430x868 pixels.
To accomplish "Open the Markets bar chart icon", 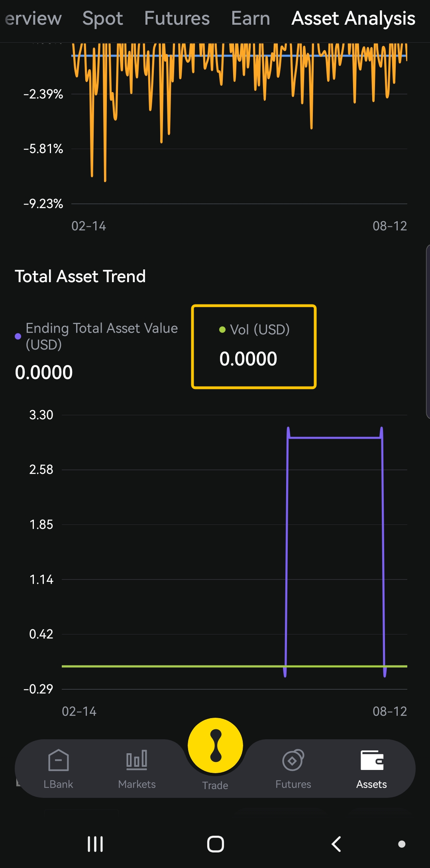I will coord(137,760).
